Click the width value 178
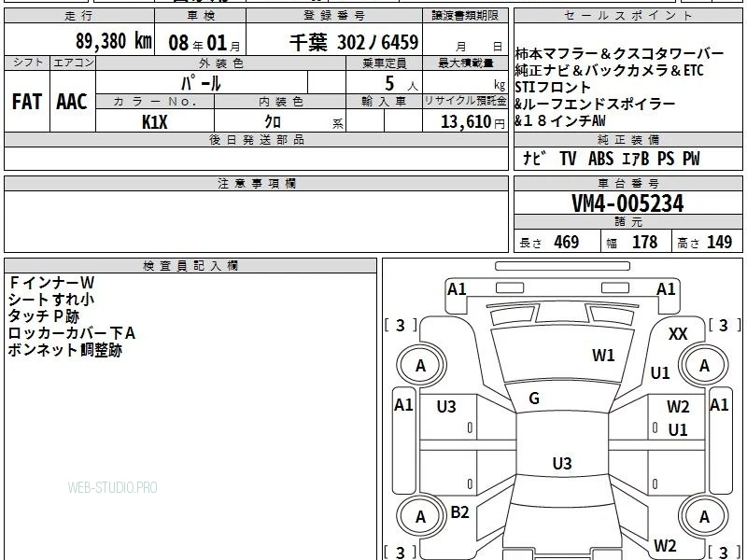Image resolution: width=747 pixels, height=560 pixels. pos(644,242)
